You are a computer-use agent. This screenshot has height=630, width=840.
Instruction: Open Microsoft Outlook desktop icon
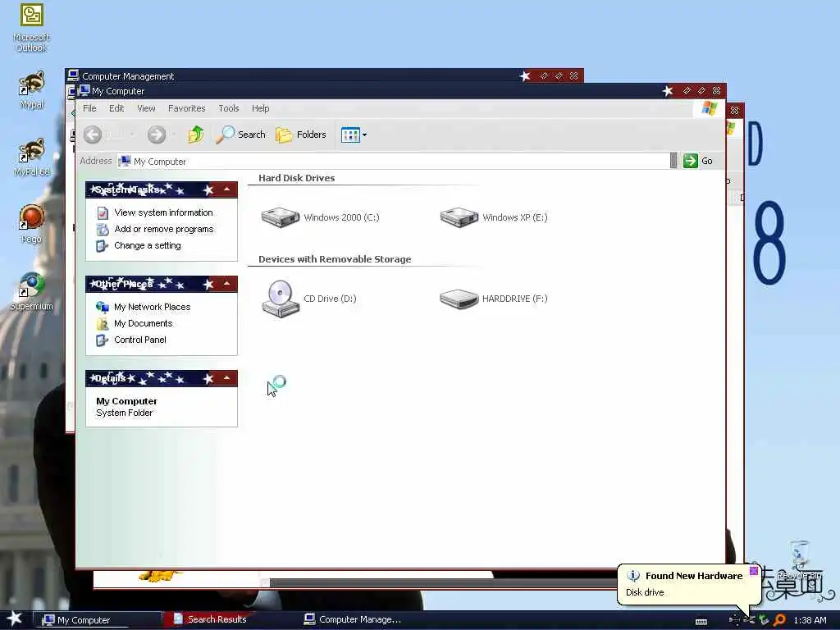click(31, 28)
